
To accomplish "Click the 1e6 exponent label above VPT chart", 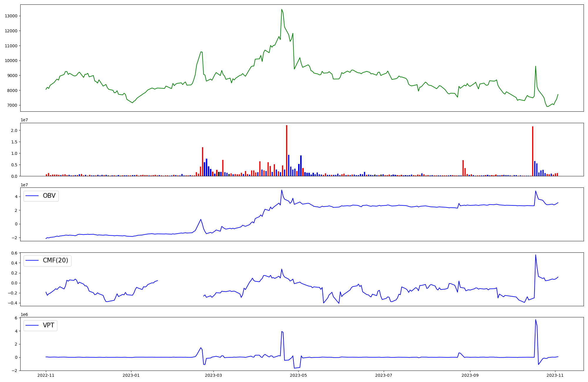I will coord(24,314).
